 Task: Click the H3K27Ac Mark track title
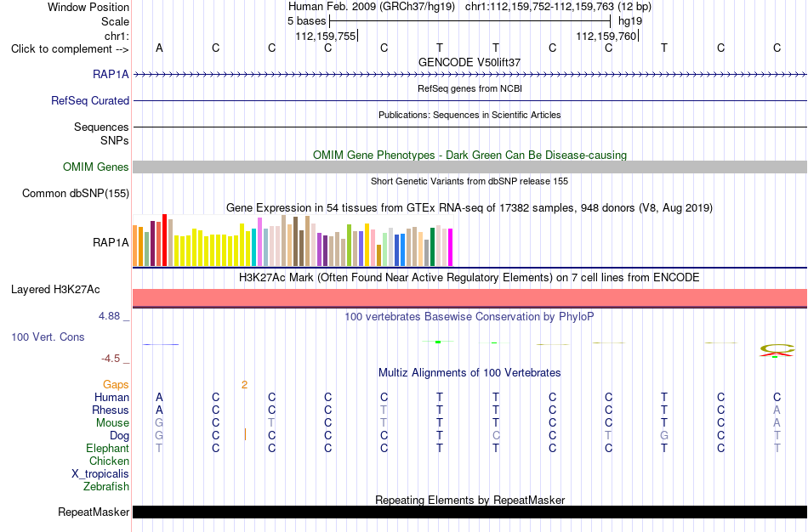coord(469,278)
